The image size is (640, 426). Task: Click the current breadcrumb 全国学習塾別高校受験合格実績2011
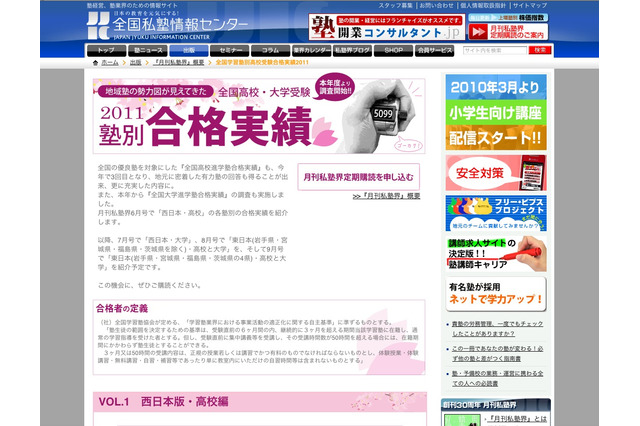(x=262, y=62)
